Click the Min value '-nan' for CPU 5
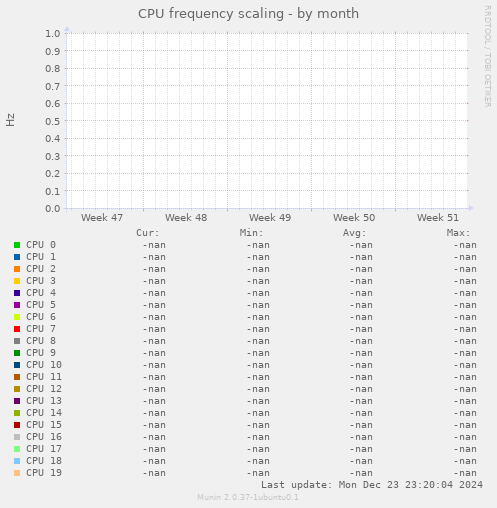 tap(258, 305)
